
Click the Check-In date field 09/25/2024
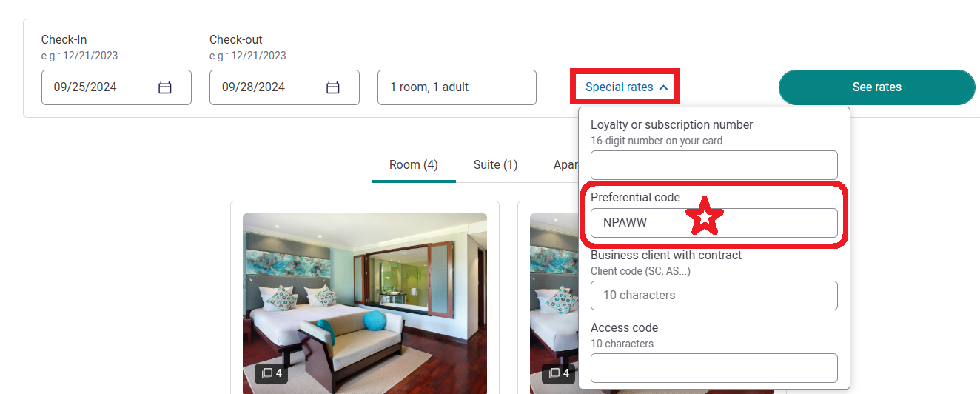pos(116,87)
